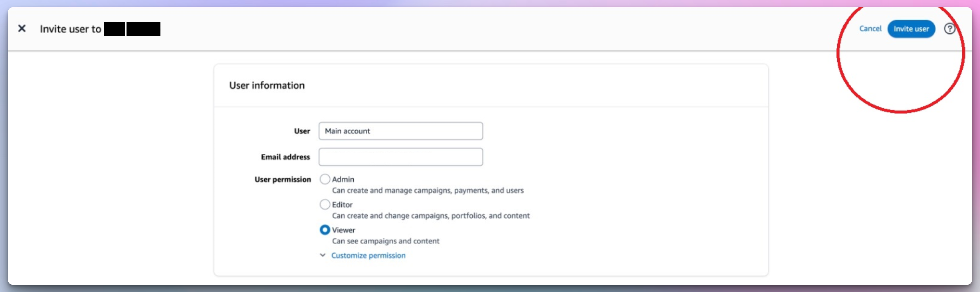The image size is (980, 292).
Task: Expand Customize permission chevron
Action: point(323,255)
